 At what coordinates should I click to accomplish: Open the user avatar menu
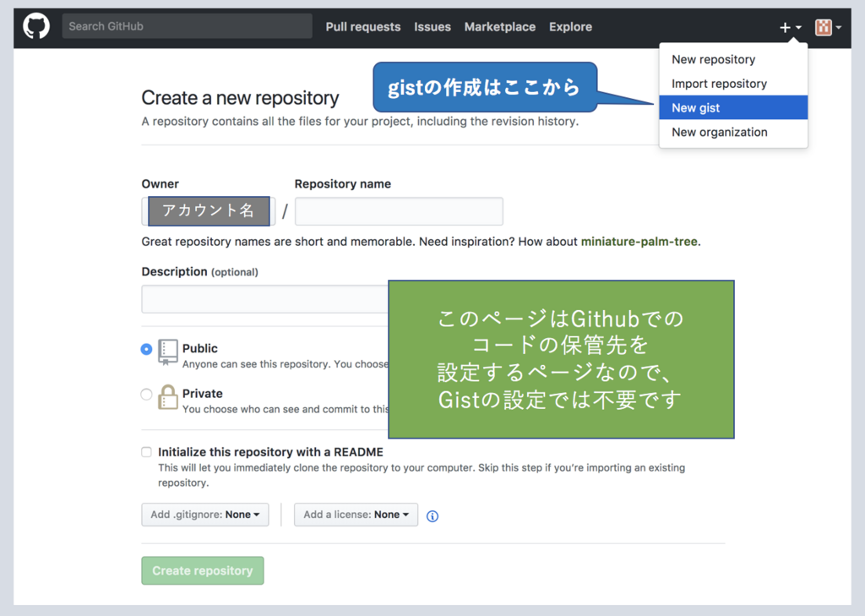point(828,27)
